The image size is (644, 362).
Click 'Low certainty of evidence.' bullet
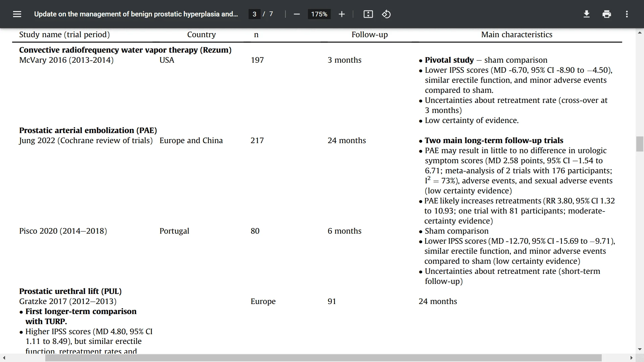[x=472, y=120]
